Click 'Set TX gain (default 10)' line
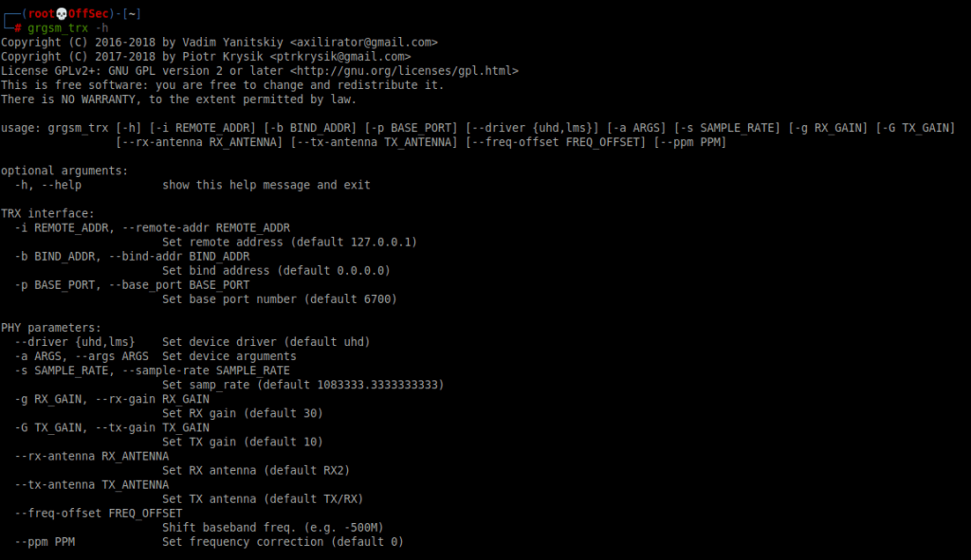Viewport: 971px width, 560px height. pos(242,442)
